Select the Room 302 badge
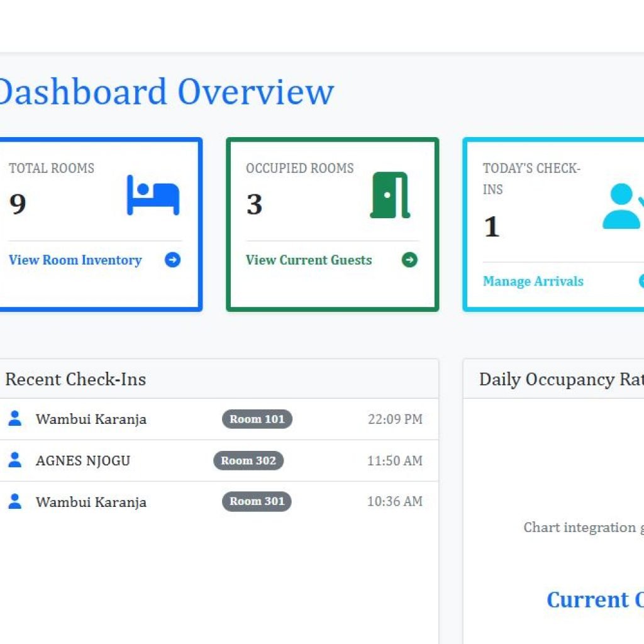This screenshot has height=644, width=644. coord(248,460)
